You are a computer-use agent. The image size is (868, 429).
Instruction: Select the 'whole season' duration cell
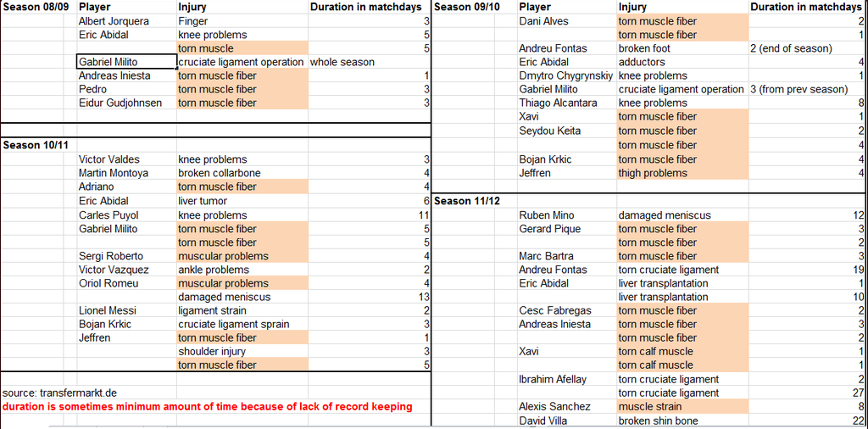click(370, 62)
